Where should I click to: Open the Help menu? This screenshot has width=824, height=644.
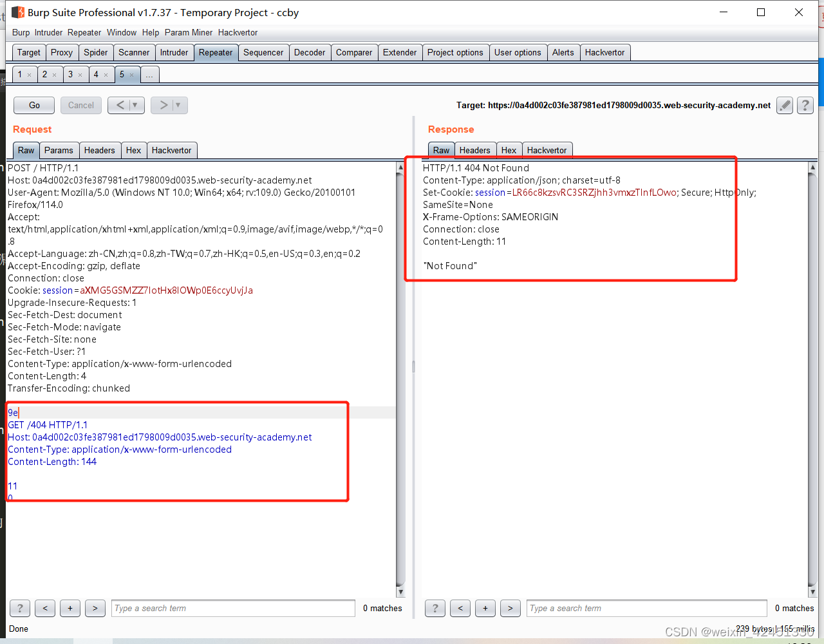pos(151,32)
